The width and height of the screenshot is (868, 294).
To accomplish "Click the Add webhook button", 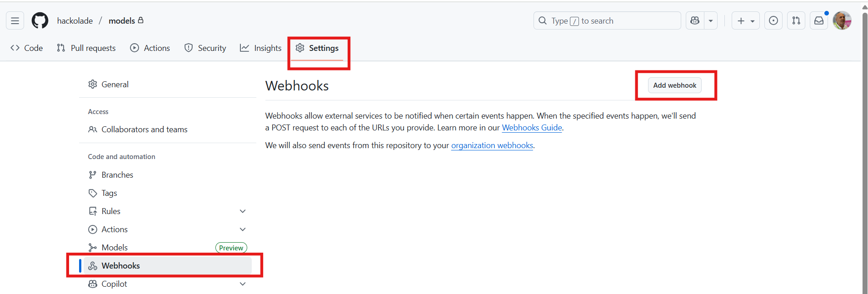I will (x=674, y=85).
